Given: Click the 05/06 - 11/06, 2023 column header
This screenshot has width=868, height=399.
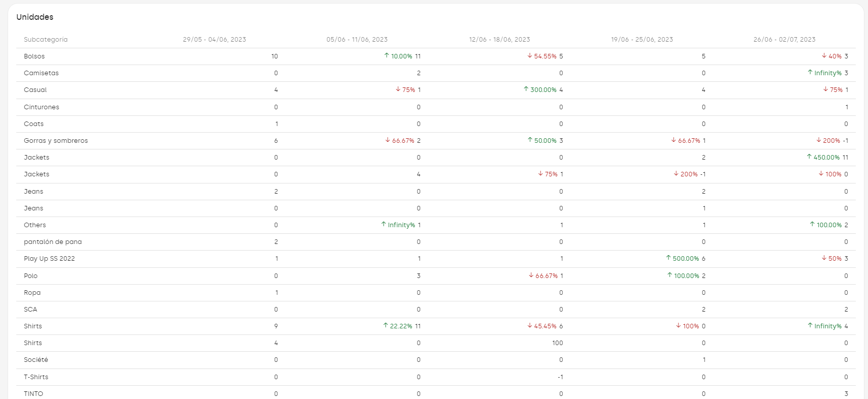Looking at the screenshot, I should pyautogui.click(x=357, y=40).
